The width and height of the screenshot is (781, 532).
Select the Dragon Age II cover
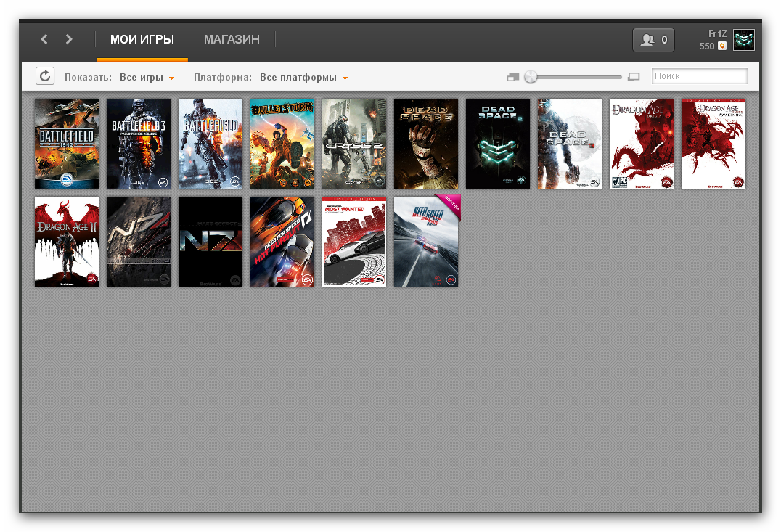(67, 242)
